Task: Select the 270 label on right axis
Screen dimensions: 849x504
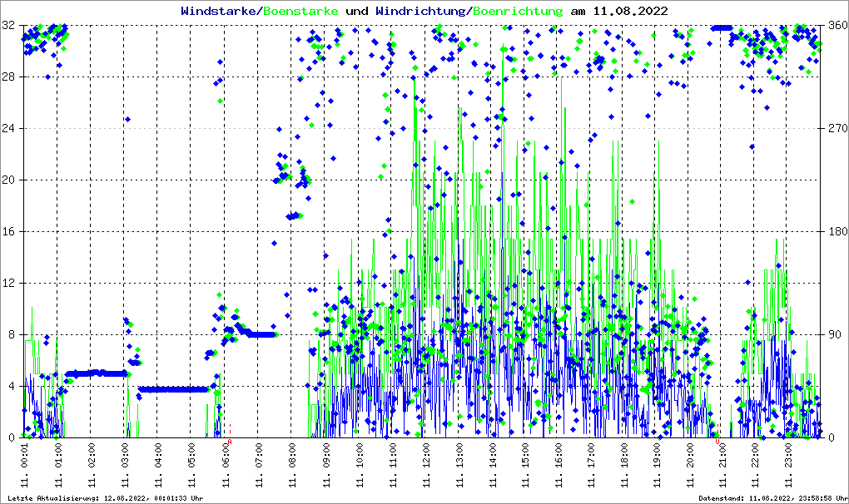Action: click(836, 129)
